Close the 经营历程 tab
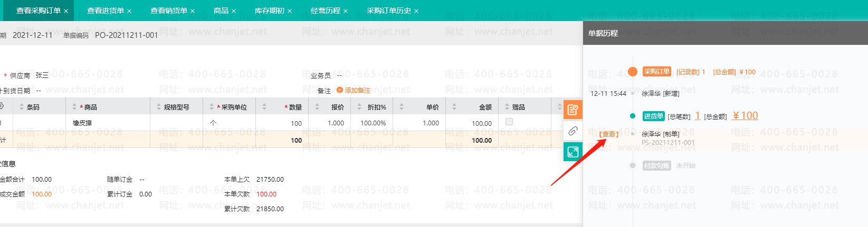The image size is (868, 227). coord(346,11)
